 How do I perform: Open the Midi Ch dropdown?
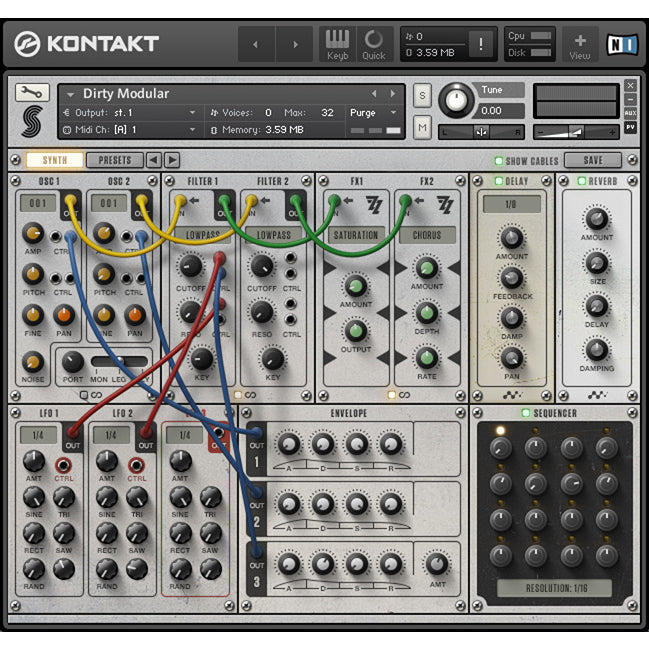click(x=130, y=130)
